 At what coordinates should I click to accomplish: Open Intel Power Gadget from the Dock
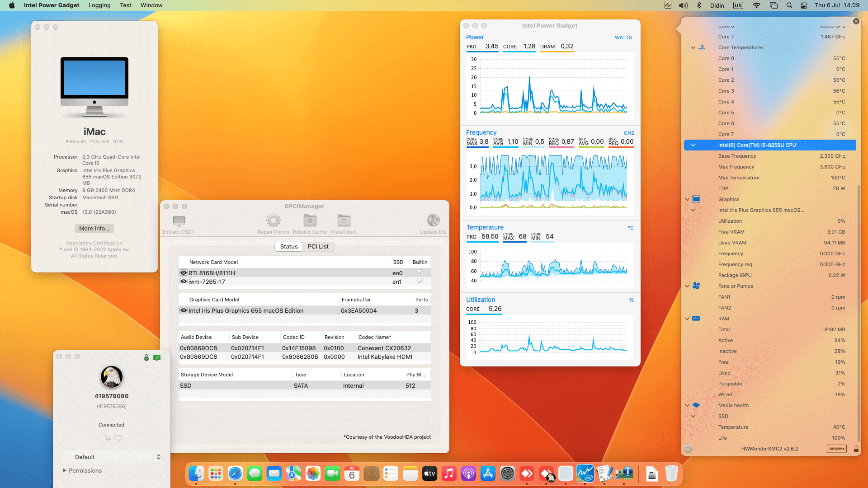click(585, 473)
